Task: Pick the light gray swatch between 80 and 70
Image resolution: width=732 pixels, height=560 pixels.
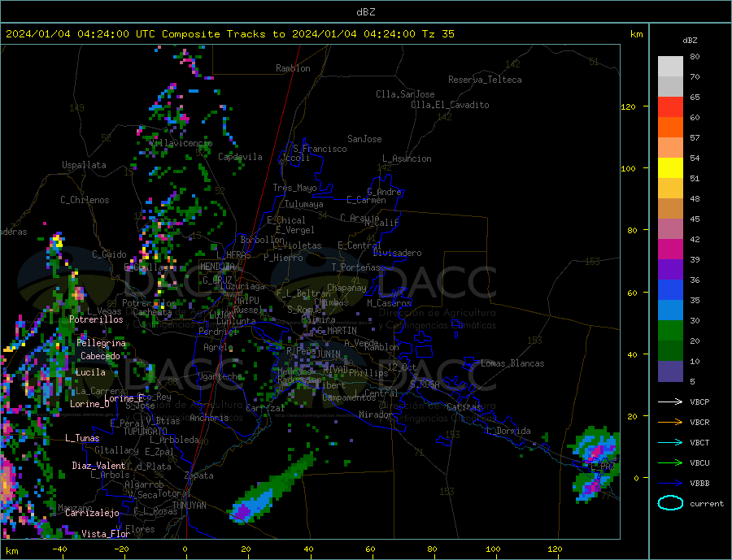Action: click(670, 67)
